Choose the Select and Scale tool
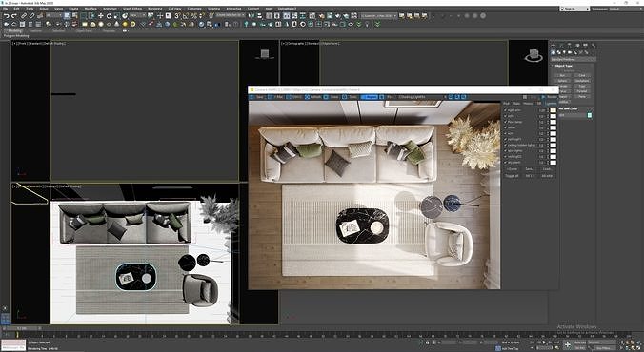Image resolution: width=644 pixels, height=352 pixels. tap(116, 15)
